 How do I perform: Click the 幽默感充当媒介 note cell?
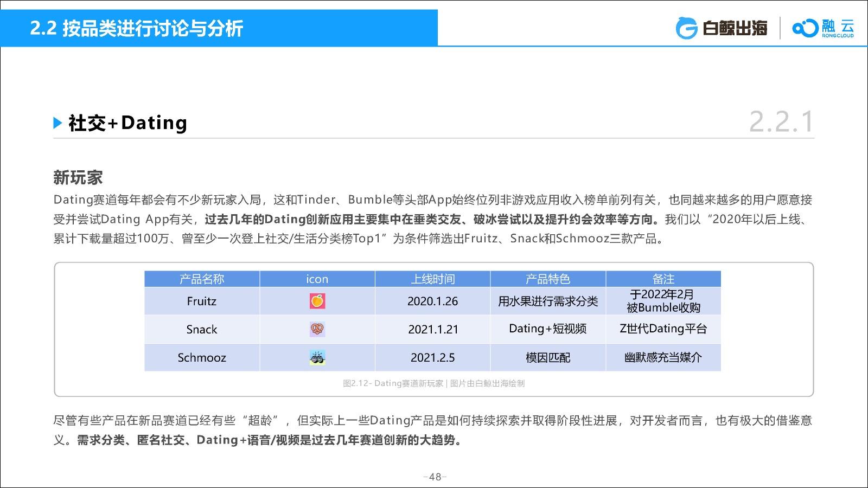point(663,357)
